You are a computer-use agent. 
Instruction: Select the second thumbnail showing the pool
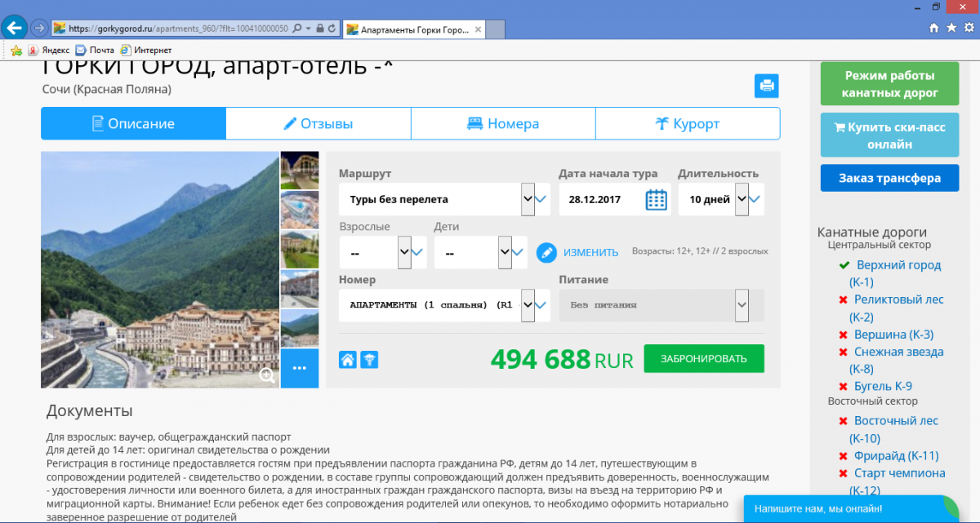pos(300,211)
